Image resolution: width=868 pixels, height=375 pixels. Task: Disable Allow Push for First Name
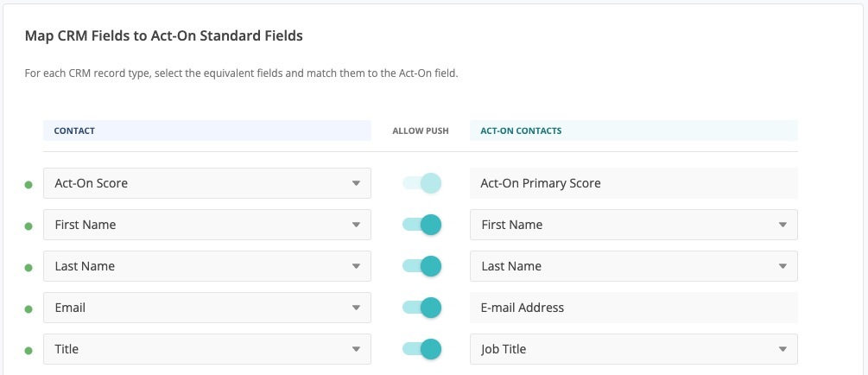(x=421, y=225)
